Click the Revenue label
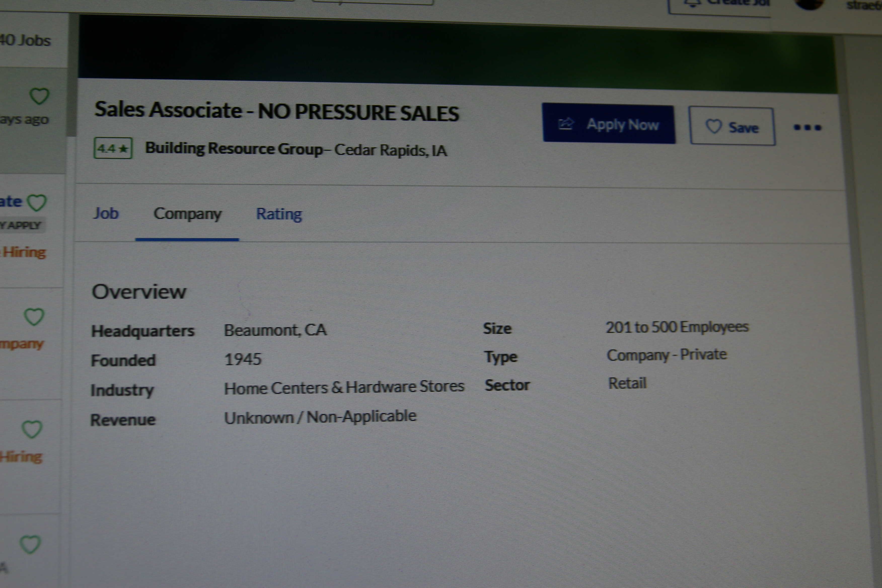The height and width of the screenshot is (588, 882). coord(123,420)
